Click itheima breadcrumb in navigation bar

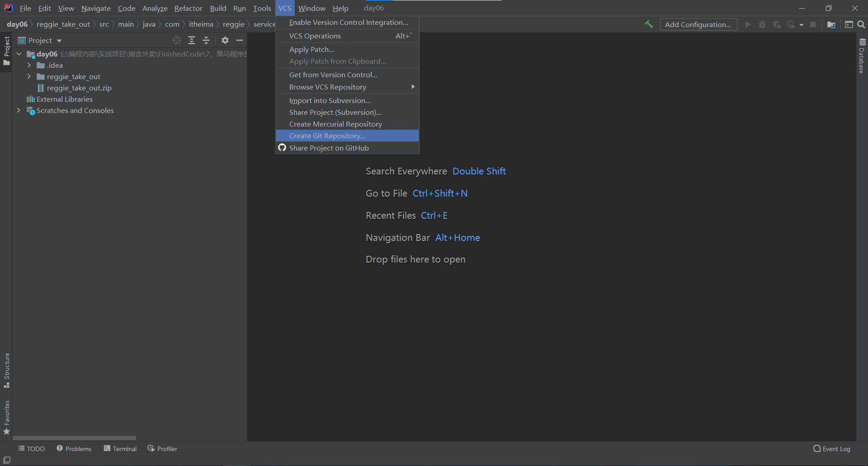coord(201,24)
